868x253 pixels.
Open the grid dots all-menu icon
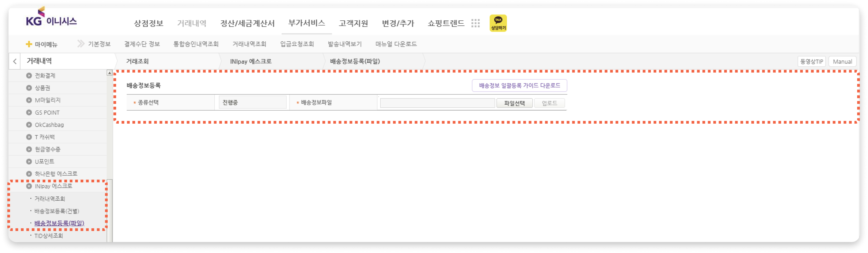pyautogui.click(x=475, y=23)
